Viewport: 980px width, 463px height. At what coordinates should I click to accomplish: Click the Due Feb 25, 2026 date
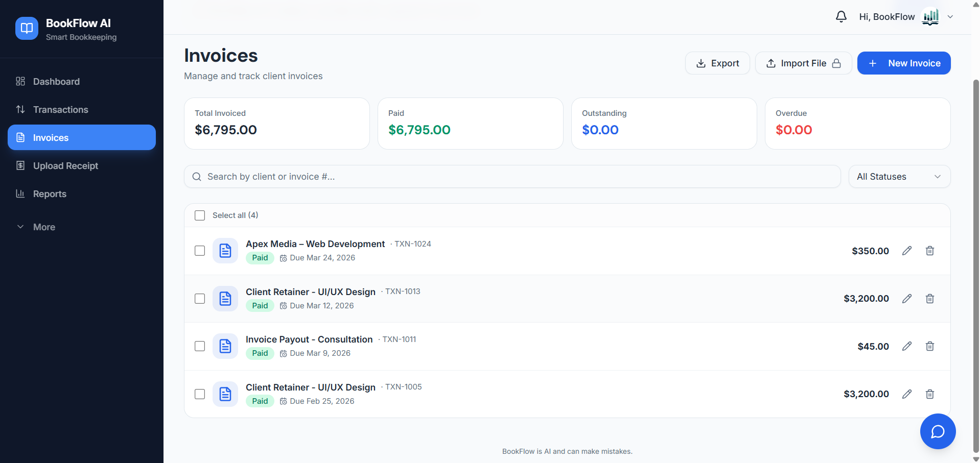322,401
